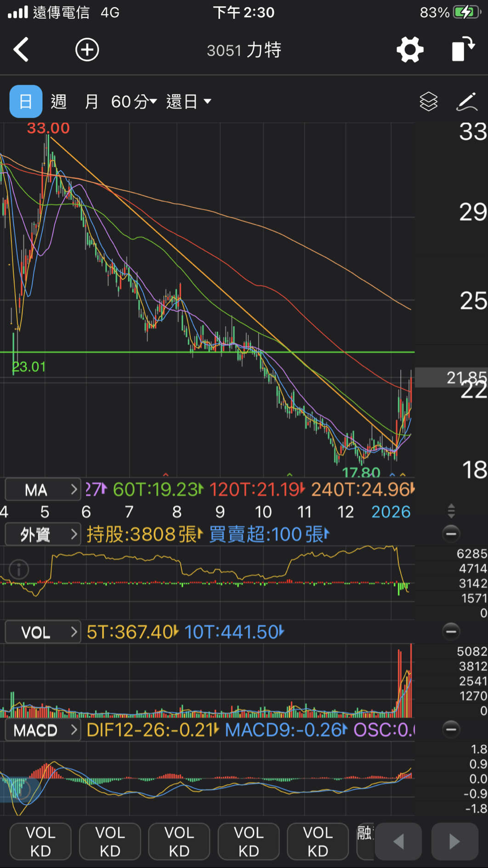The image size is (488, 868).
Task: Tap 120T:21.19 moving average value
Action: point(257,489)
